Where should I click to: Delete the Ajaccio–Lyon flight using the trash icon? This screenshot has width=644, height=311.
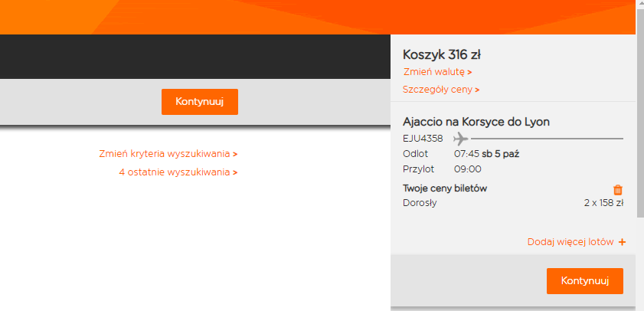coord(618,190)
